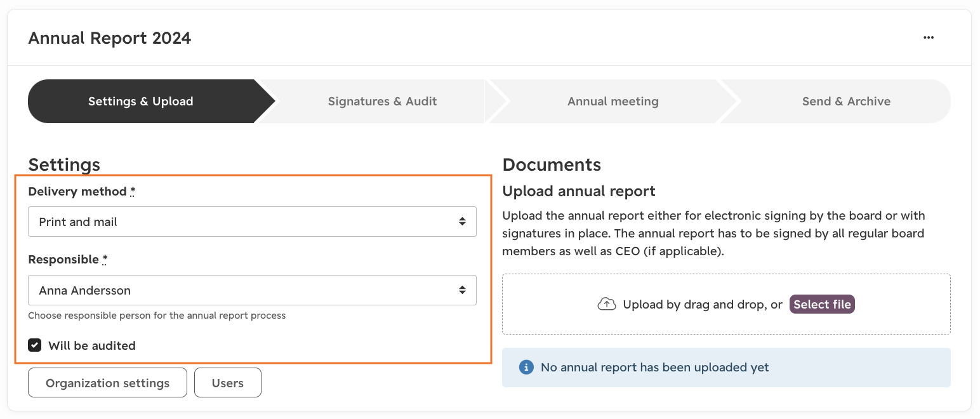
Task: Click 'Choose responsible person' hint text
Action: coord(157,316)
